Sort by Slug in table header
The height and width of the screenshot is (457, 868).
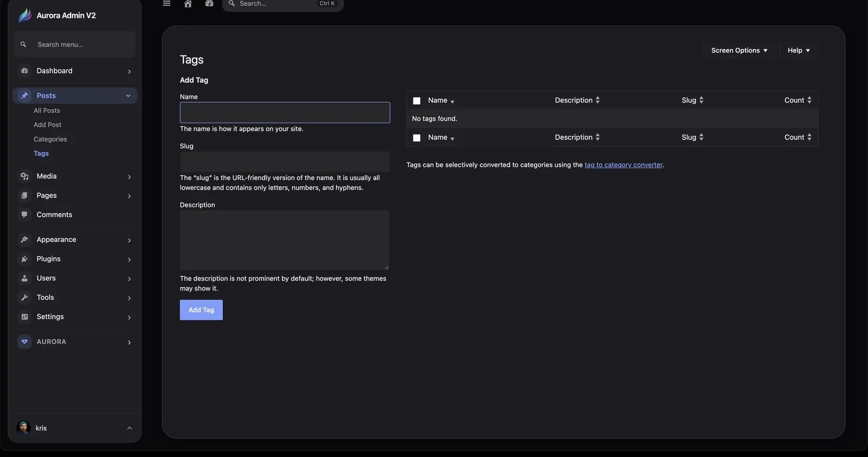pyautogui.click(x=692, y=100)
